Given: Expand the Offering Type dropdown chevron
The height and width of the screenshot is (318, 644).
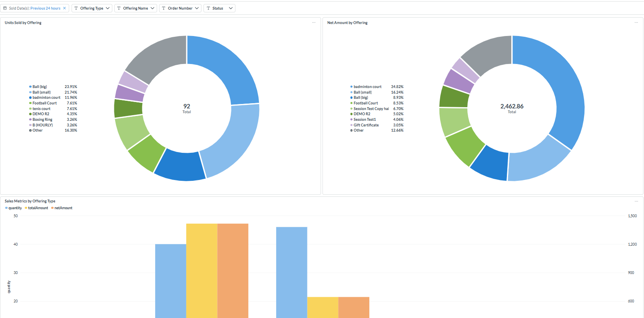Looking at the screenshot, I should point(108,8).
